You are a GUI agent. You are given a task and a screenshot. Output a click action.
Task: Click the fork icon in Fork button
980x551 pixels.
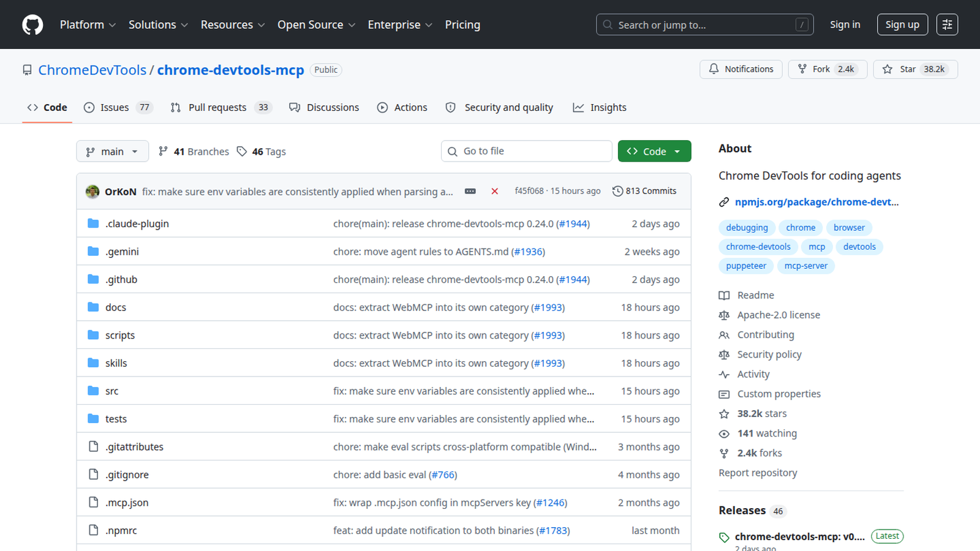pos(802,69)
